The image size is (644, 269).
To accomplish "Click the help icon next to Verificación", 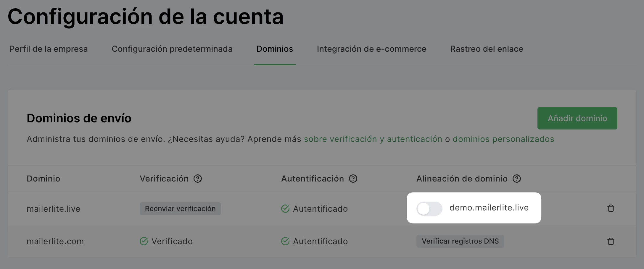I will (198, 179).
